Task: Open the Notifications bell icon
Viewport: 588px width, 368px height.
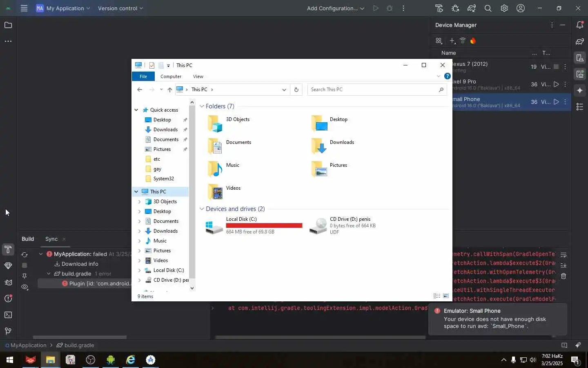Action: 580,25
